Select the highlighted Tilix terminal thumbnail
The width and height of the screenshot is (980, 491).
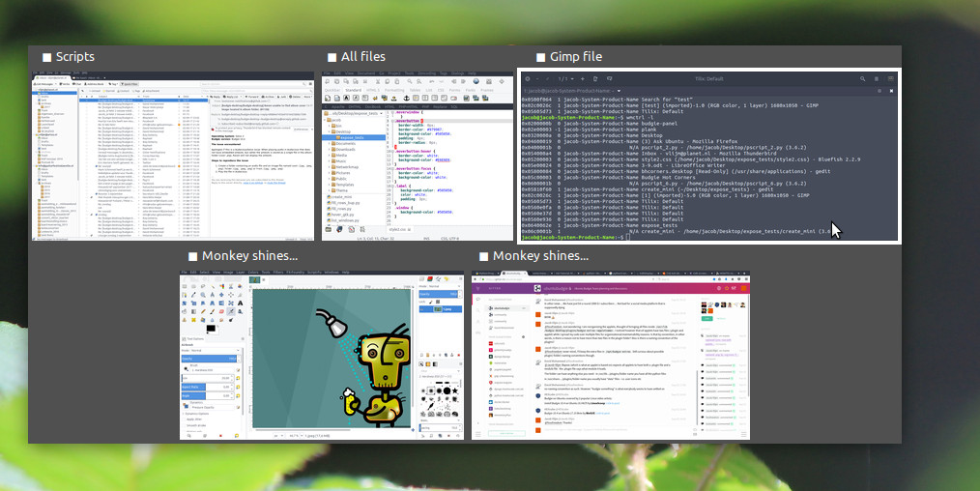point(709,157)
